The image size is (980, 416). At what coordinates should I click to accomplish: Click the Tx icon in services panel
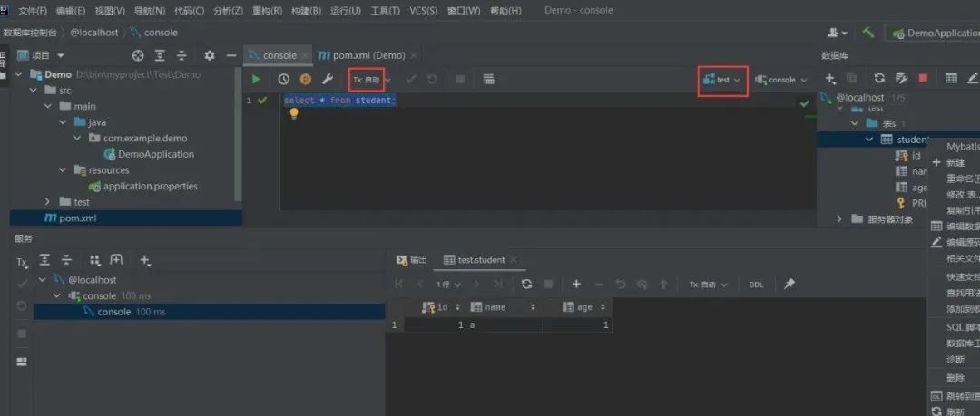(x=22, y=262)
